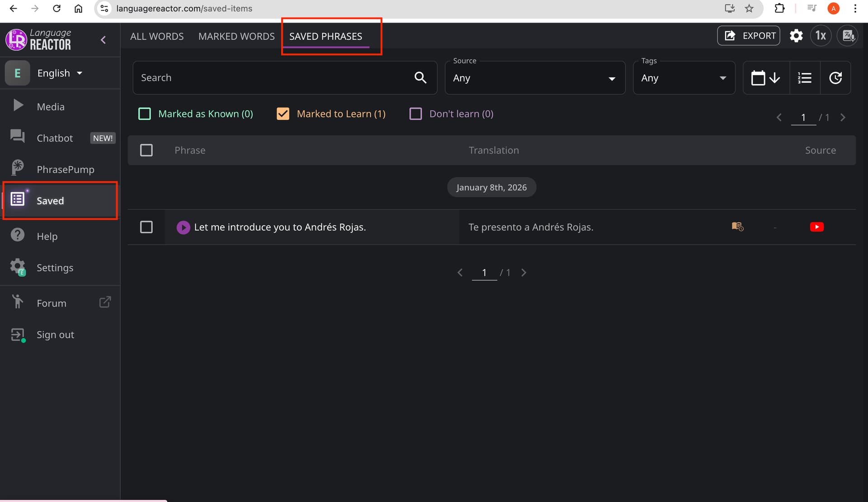Open the Source dropdown
Image resolution: width=868 pixels, height=502 pixels.
pos(534,78)
